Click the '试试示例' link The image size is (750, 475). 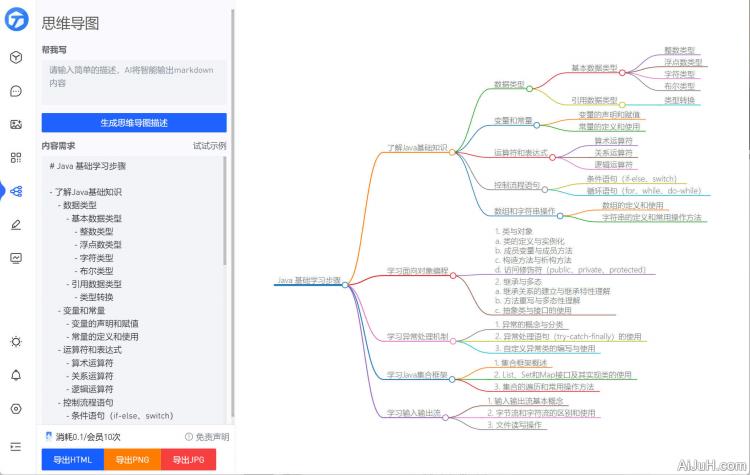click(x=209, y=146)
